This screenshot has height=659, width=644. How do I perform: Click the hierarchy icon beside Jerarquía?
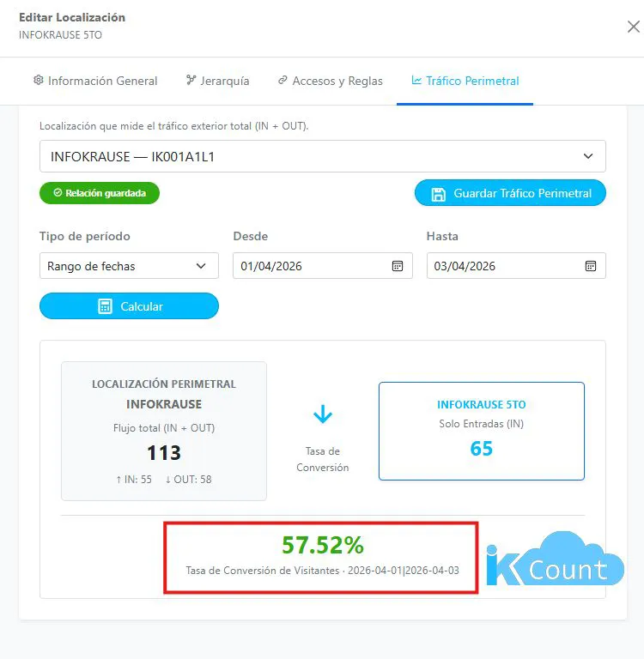[191, 81]
